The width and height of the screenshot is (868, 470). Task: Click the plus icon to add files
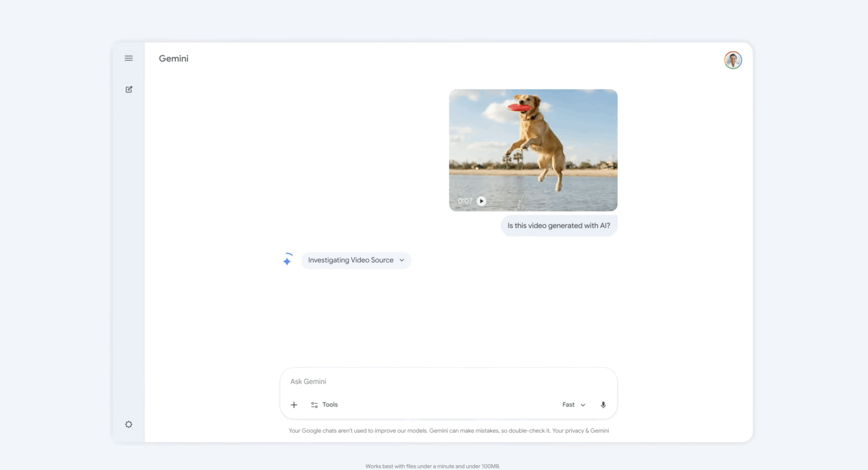point(294,405)
